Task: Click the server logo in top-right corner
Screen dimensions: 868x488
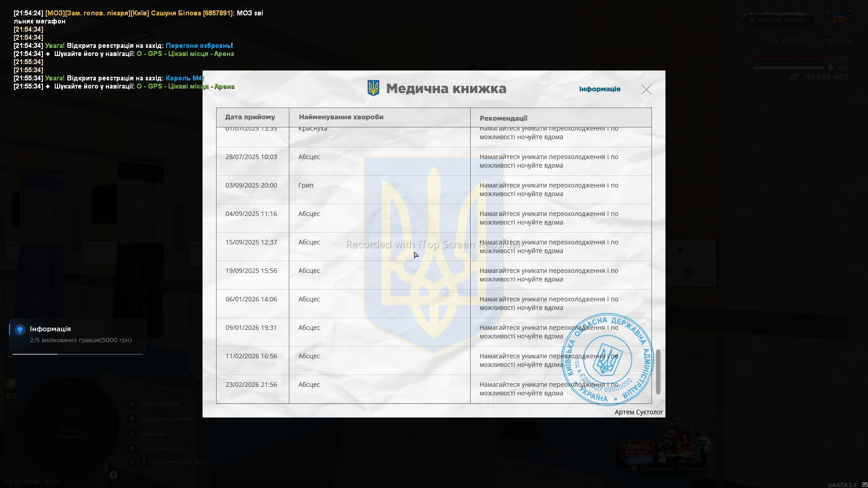Action: coord(840,17)
